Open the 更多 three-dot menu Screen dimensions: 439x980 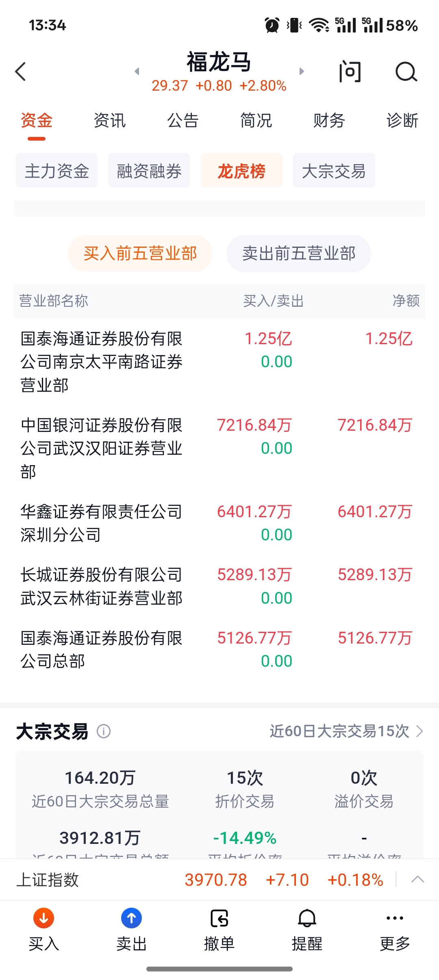pos(395,918)
